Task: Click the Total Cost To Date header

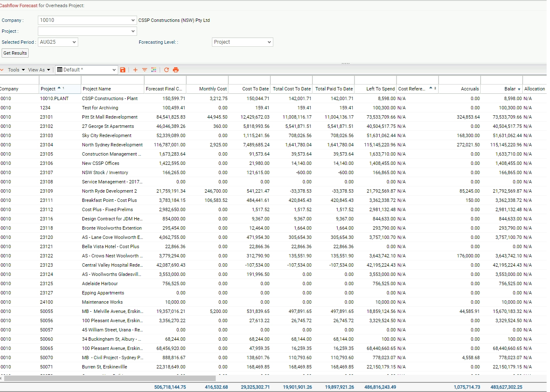Action: pyautogui.click(x=291, y=89)
